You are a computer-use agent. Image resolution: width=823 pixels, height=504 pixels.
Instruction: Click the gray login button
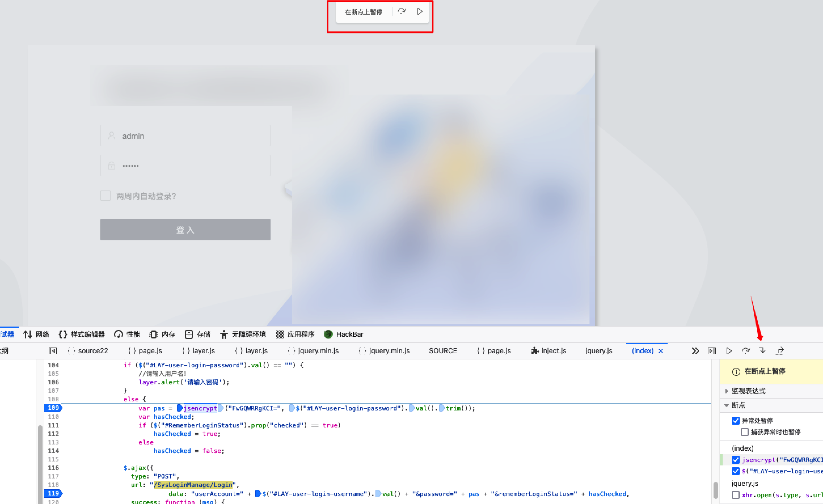(185, 230)
